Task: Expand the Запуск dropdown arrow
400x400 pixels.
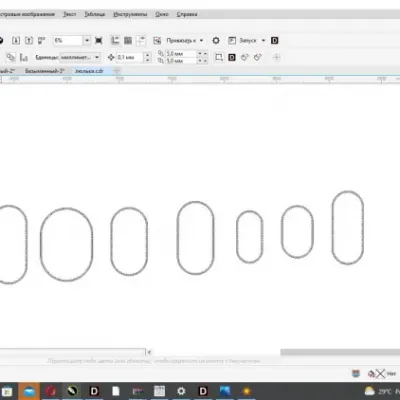Action: (x=263, y=41)
